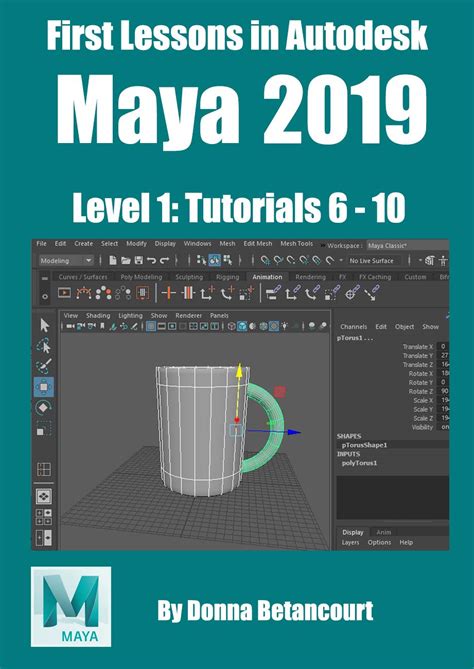Viewport: 474px width, 669px height.
Task: Open the panel Shading menu
Action: coord(98,316)
